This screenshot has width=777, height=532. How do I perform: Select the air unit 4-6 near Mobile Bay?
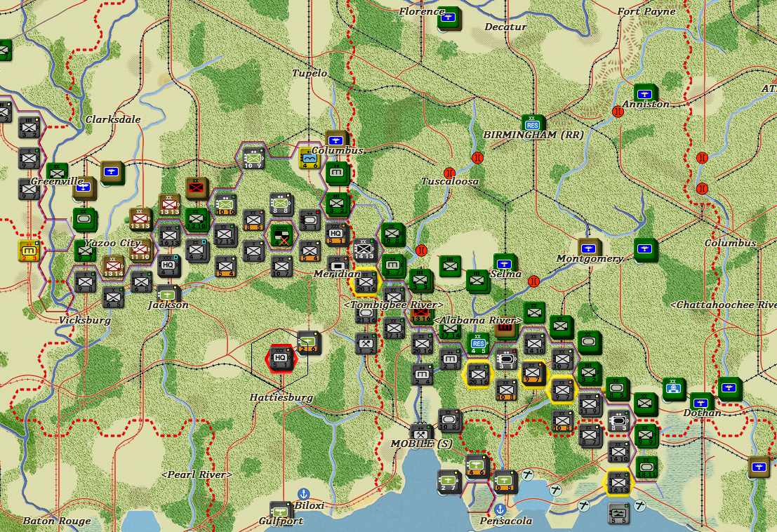[477, 466]
